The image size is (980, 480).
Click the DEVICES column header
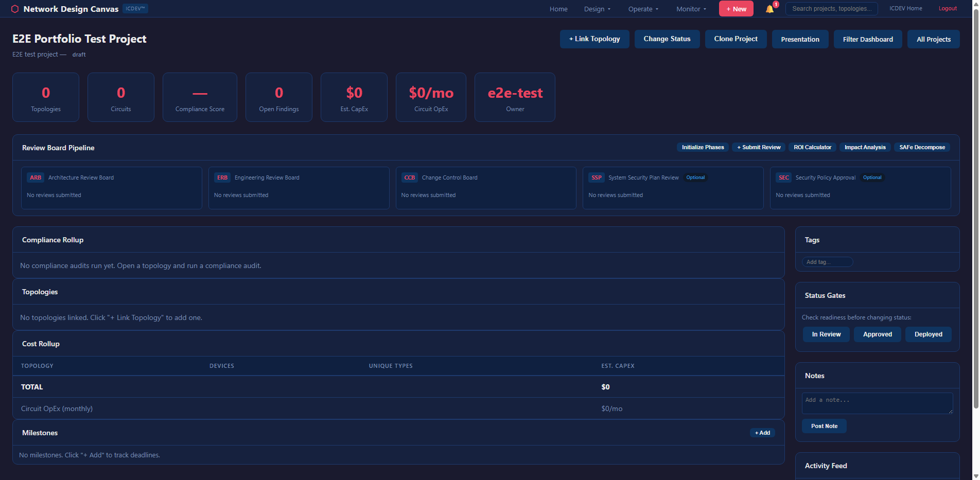pyautogui.click(x=222, y=366)
